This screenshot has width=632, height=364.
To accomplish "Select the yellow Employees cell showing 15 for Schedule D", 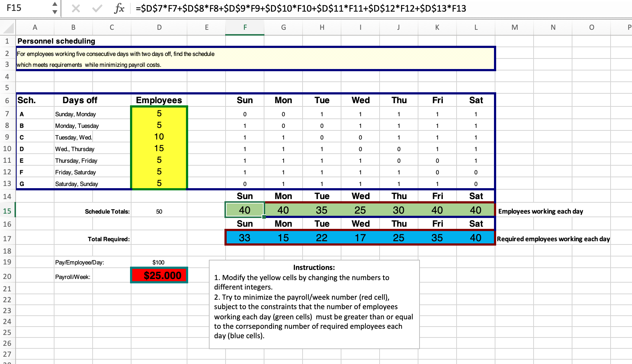I will [159, 149].
